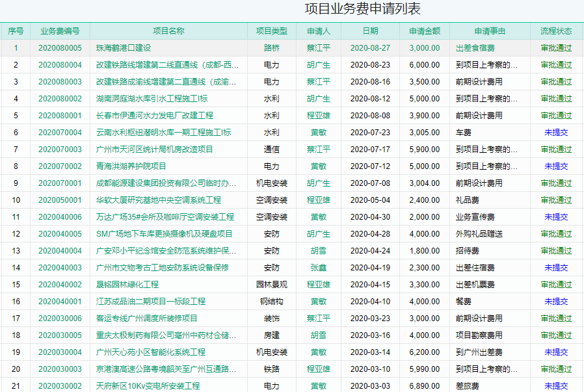The image size is (584, 392).
Task: Select reason cell 业务宣传费
Action: (475, 217)
